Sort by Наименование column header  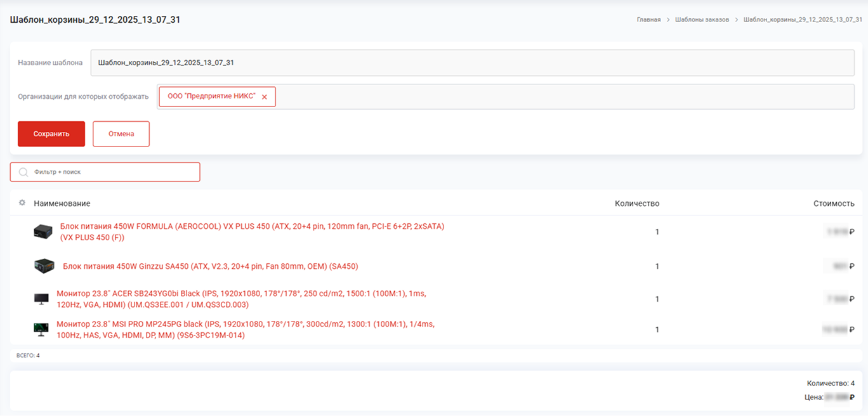pyautogui.click(x=62, y=204)
